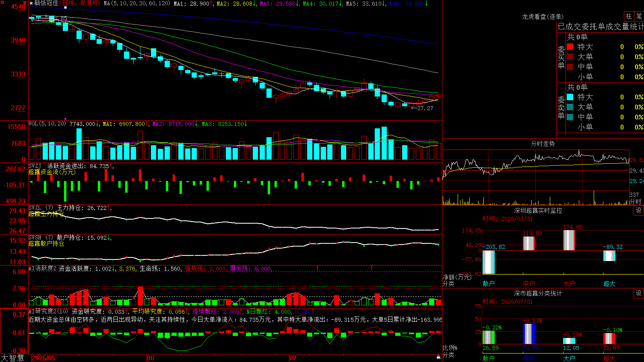Click the blue MA6: 38.805 value
This screenshot has height=362, width=644.
coord(409,3)
